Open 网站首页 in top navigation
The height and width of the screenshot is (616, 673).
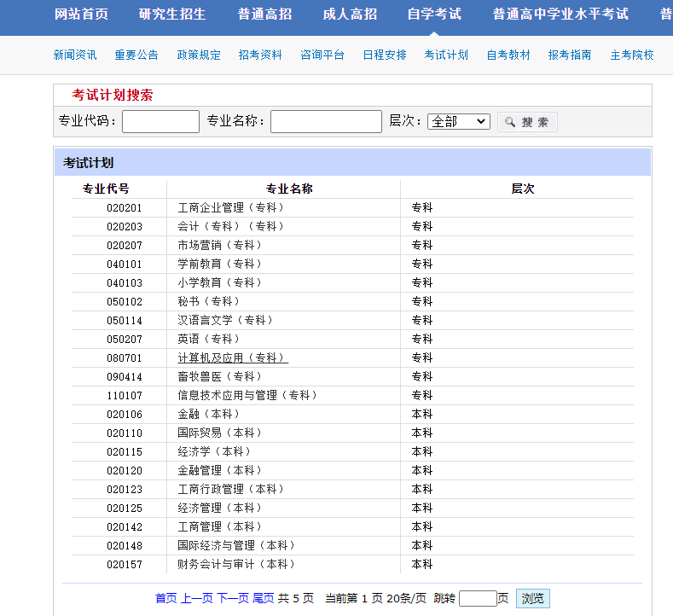[x=81, y=15]
